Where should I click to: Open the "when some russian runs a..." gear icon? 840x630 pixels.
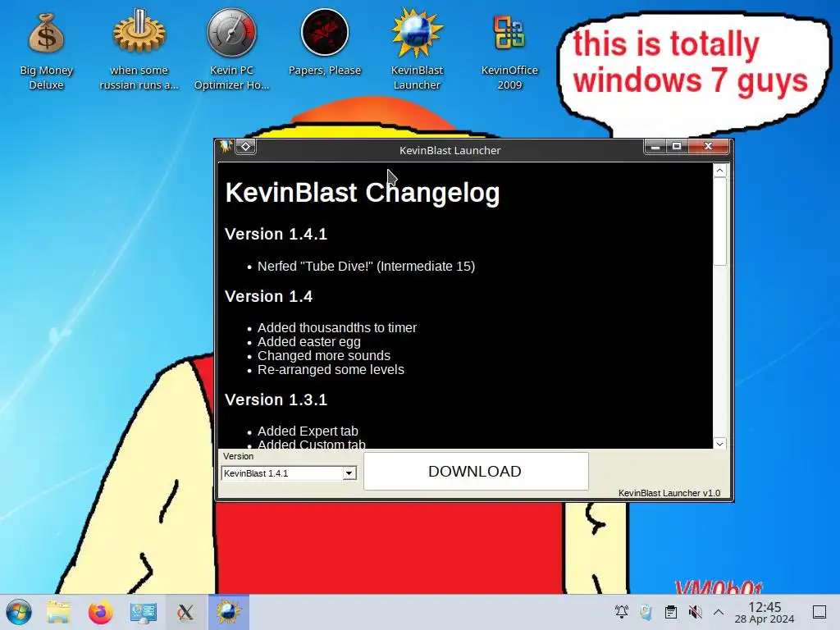tap(139, 51)
